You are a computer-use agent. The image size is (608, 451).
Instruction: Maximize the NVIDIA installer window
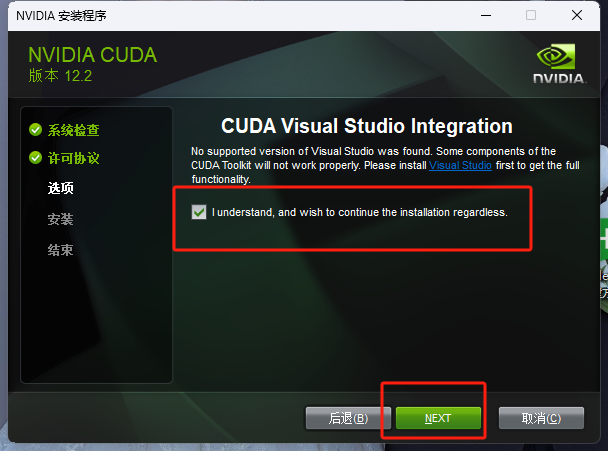[531, 16]
